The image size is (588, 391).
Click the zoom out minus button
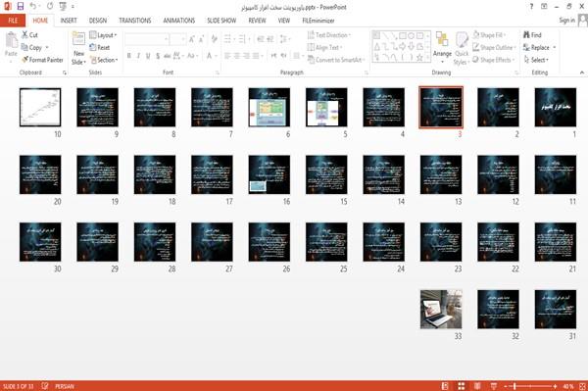[x=506, y=386]
